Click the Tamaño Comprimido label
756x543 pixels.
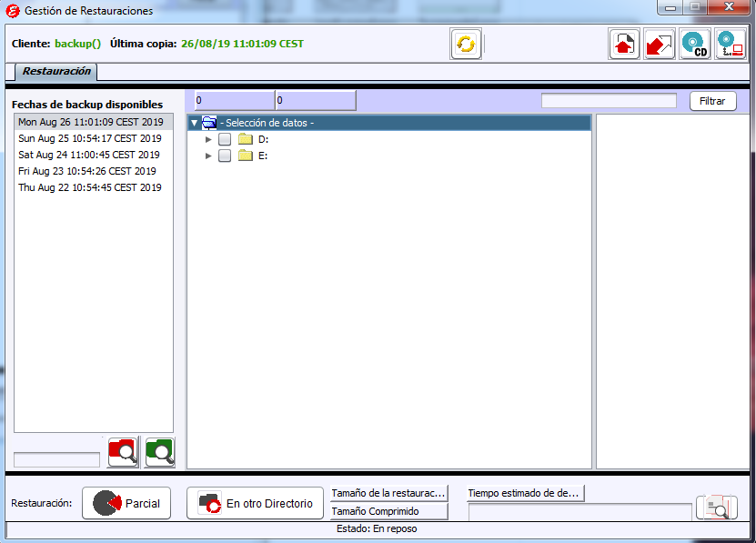coord(388,511)
